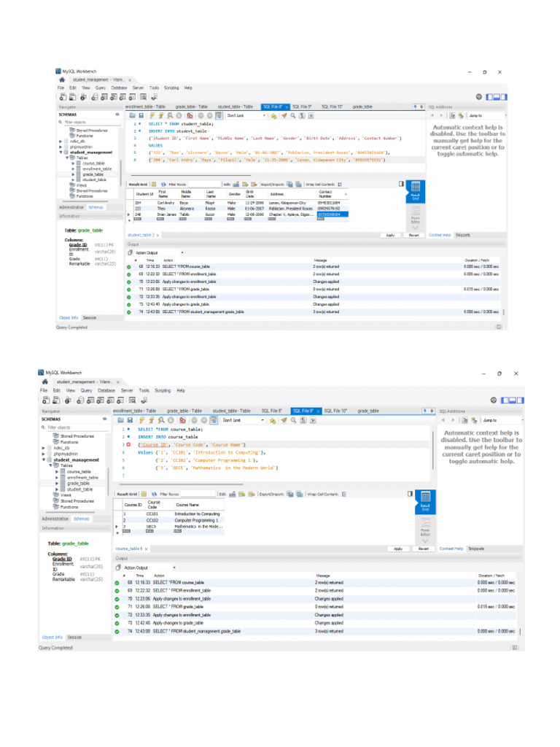
Task: Click create new schema icon, upper main toolbar
Action: 94,97
